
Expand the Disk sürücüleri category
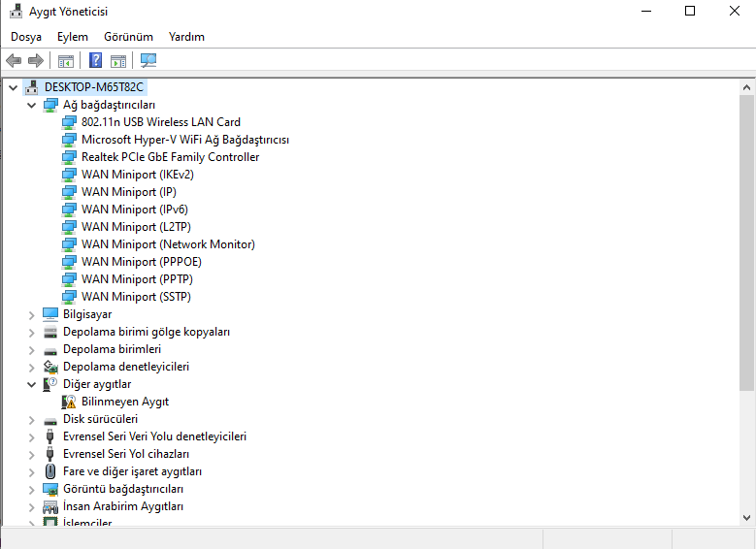click(x=31, y=420)
